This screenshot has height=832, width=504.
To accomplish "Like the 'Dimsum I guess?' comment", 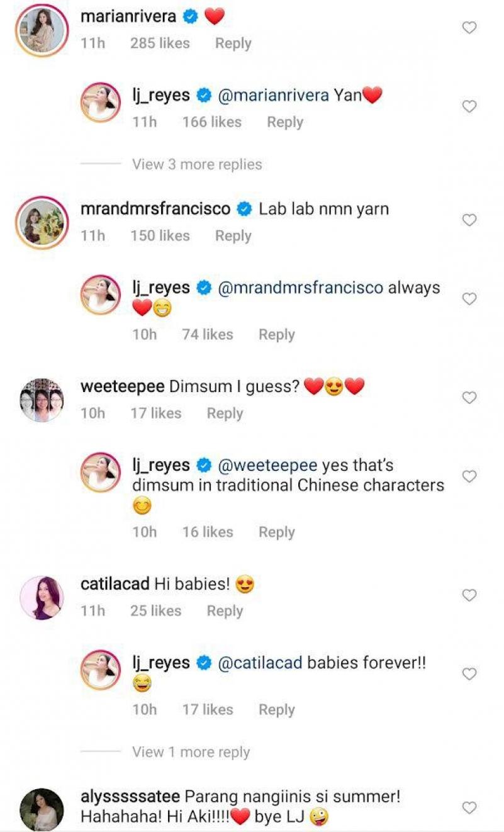I will [469, 398].
